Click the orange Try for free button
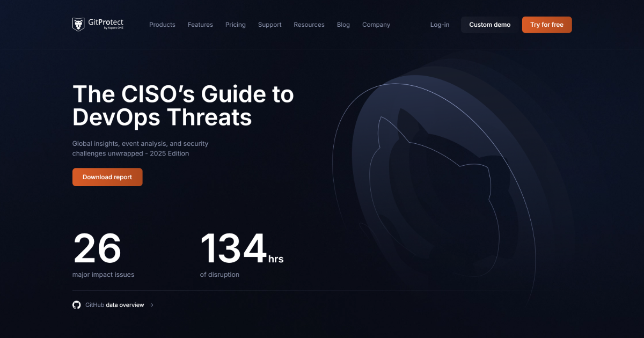 point(546,25)
